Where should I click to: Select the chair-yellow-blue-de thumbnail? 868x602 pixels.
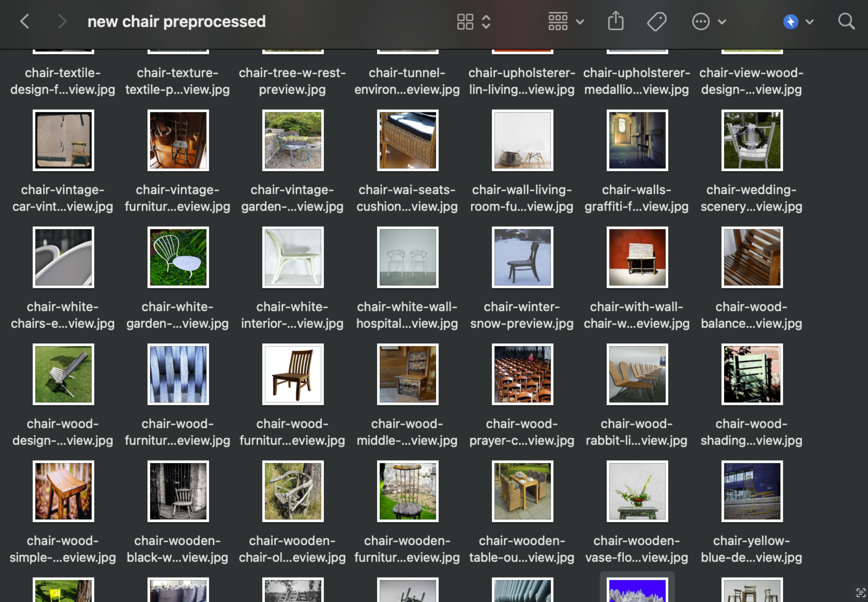(x=752, y=491)
